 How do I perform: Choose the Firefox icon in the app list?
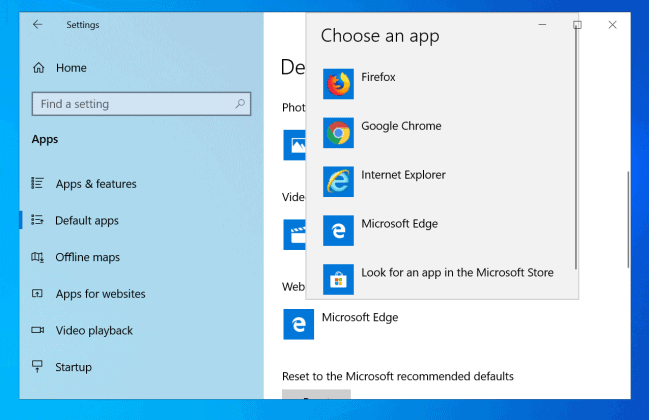point(338,84)
